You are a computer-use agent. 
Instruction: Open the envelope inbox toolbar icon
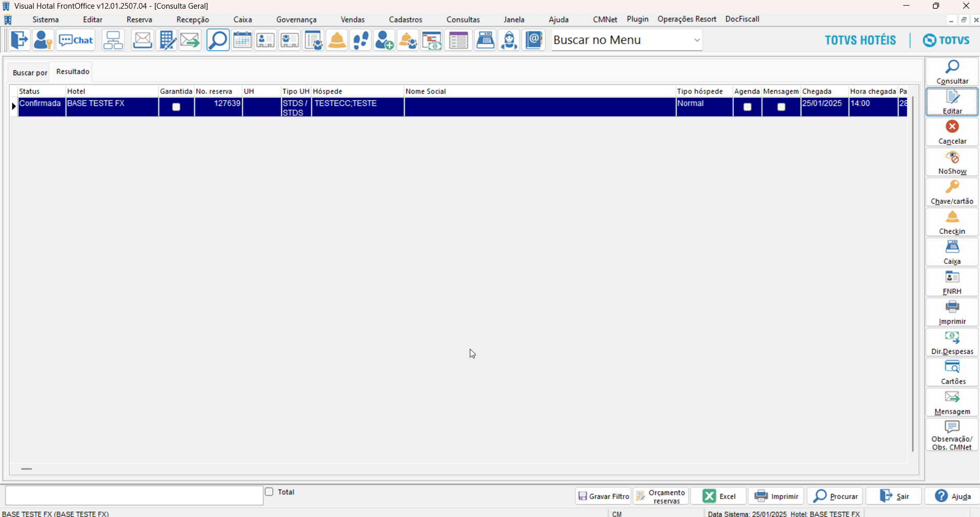point(142,40)
